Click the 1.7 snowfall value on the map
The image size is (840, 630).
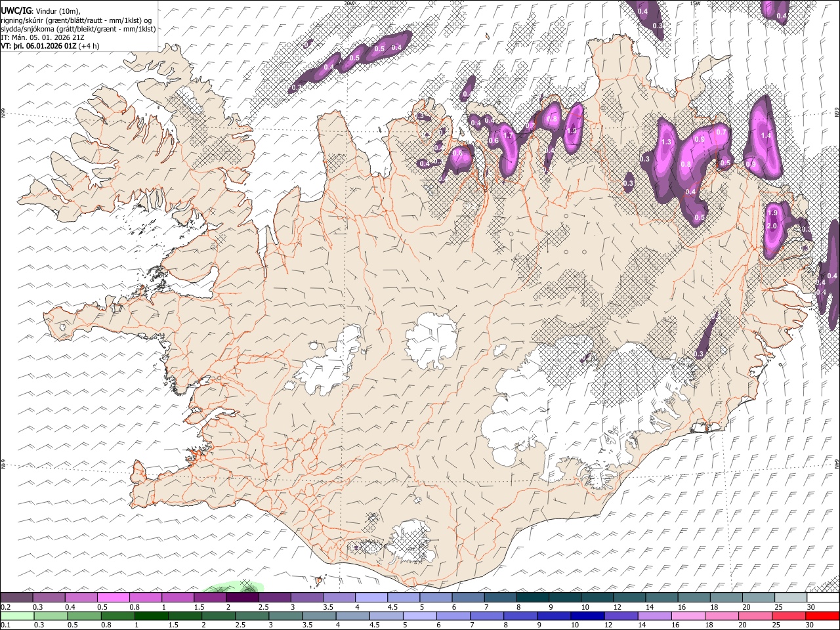(507, 135)
